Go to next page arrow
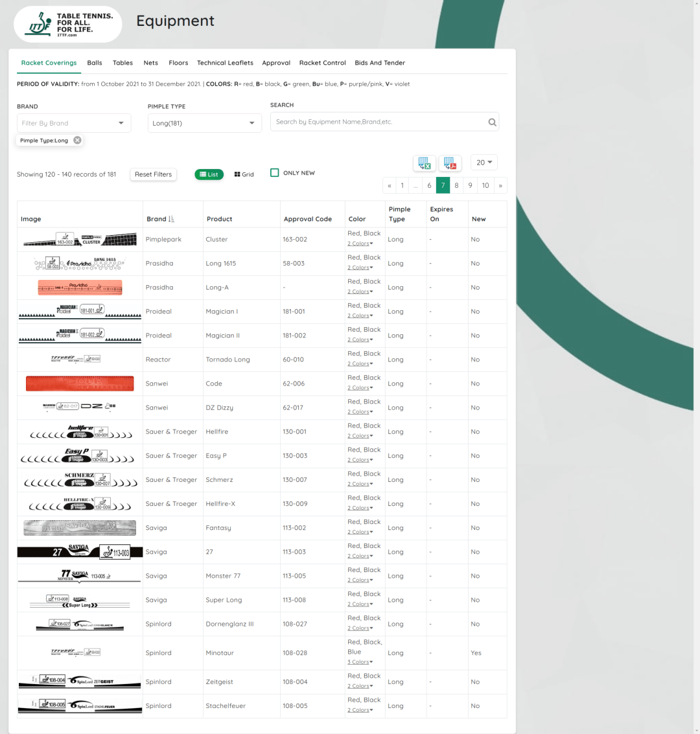This screenshot has height=734, width=700. pos(500,185)
